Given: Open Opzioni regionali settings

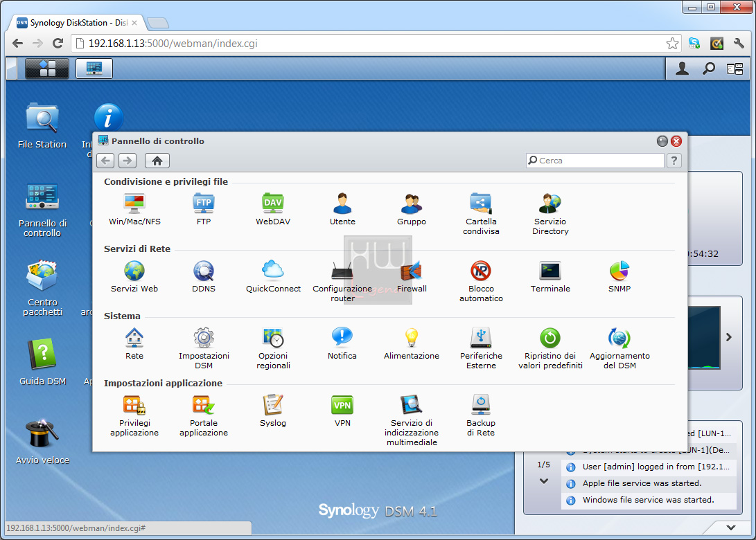Looking at the screenshot, I should tap(273, 349).
